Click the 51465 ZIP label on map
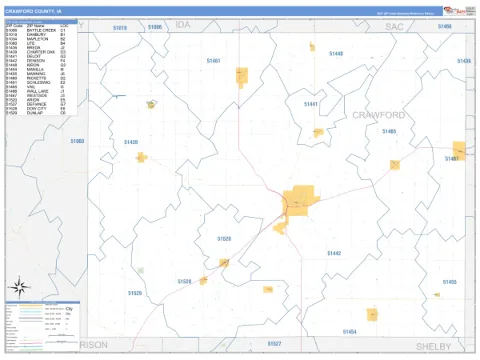 point(389,131)
